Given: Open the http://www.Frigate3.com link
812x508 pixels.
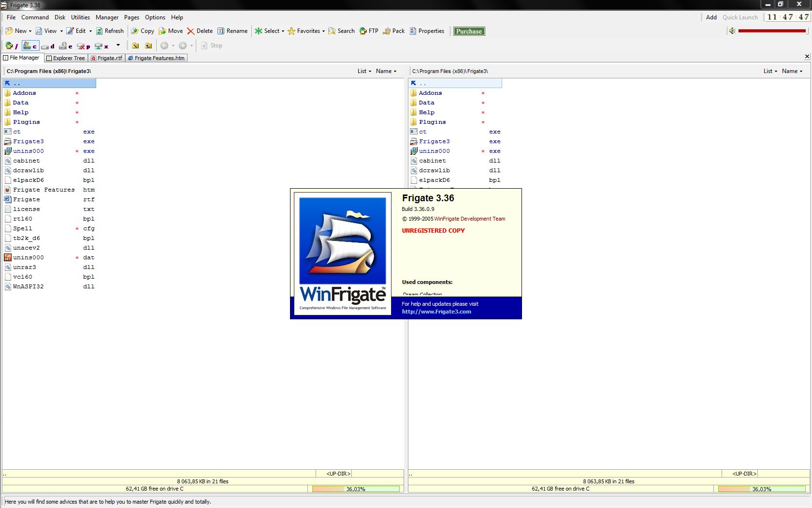Looking at the screenshot, I should coord(436,312).
